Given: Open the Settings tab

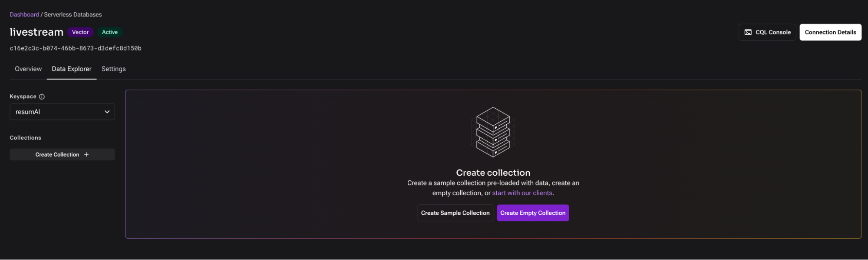Looking at the screenshot, I should (x=113, y=69).
